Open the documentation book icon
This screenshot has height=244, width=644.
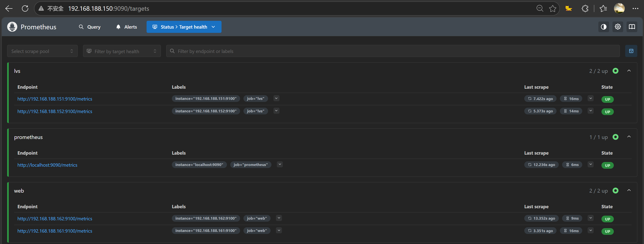632,27
